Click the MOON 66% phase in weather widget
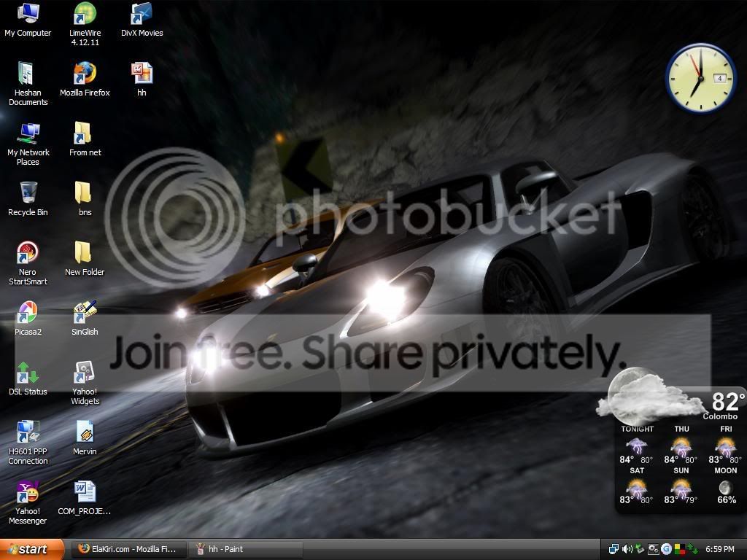Screen dimensions: 747x560 [726, 485]
